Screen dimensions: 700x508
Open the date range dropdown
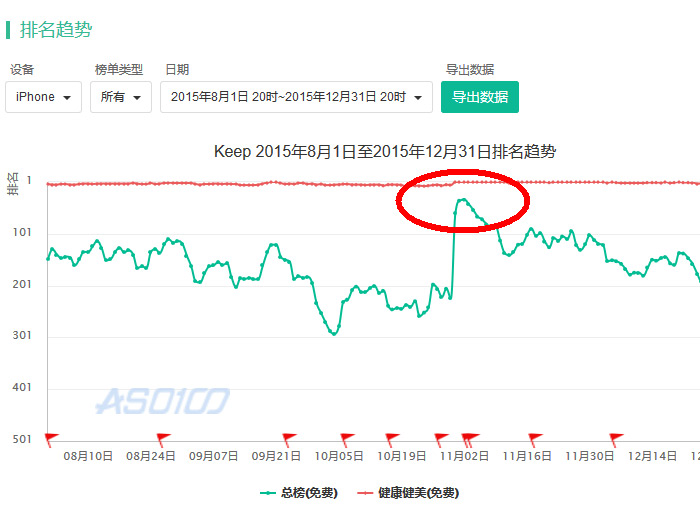point(296,97)
